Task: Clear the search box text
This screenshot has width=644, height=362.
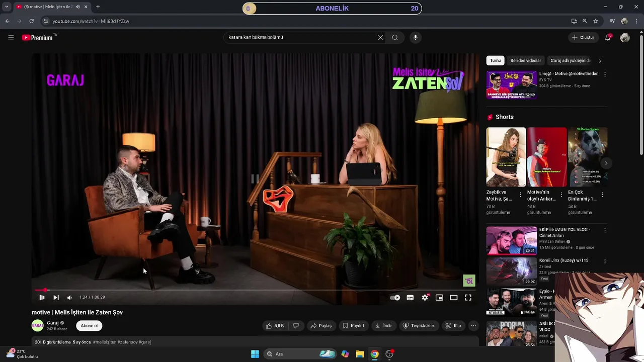Action: click(x=380, y=37)
